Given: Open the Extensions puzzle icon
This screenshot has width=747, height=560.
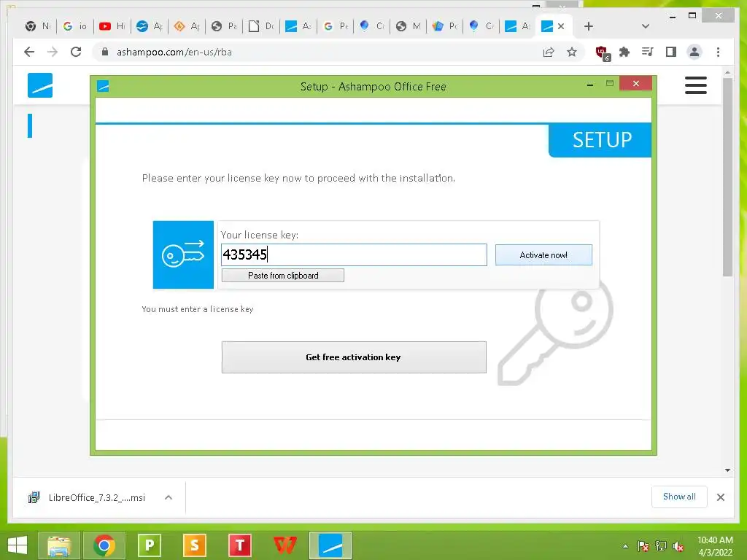Looking at the screenshot, I should (624, 52).
